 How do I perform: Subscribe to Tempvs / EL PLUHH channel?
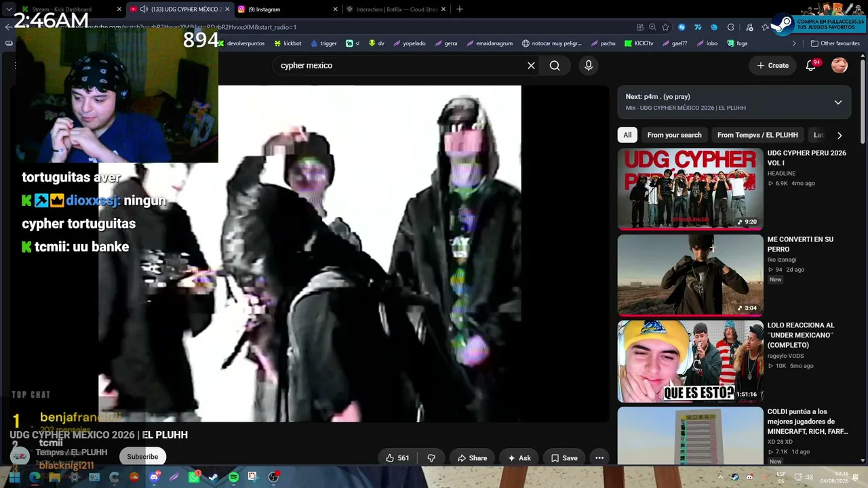pos(142,457)
